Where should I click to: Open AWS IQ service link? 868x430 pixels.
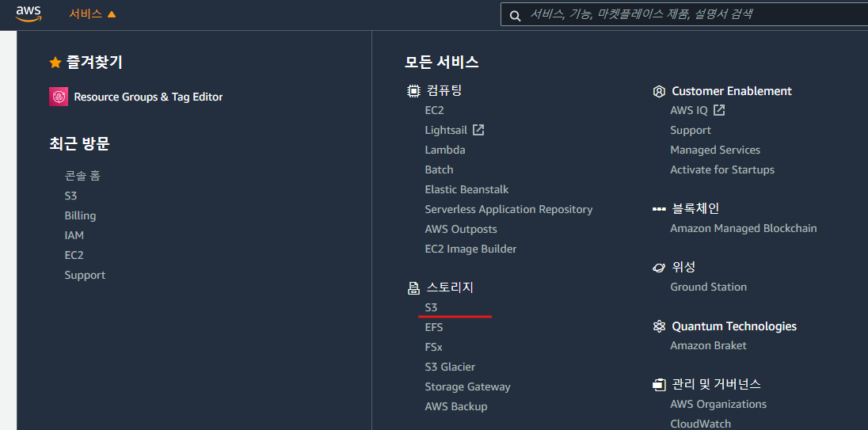(x=689, y=110)
